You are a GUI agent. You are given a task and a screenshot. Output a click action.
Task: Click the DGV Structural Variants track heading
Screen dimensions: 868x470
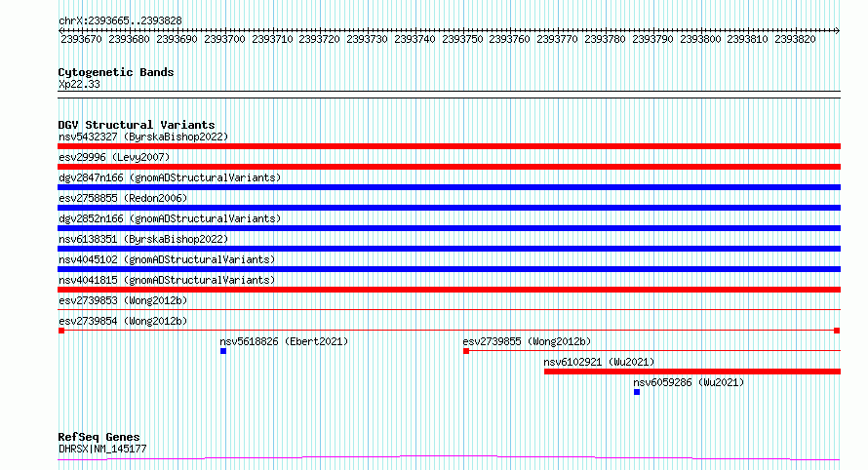(137, 125)
